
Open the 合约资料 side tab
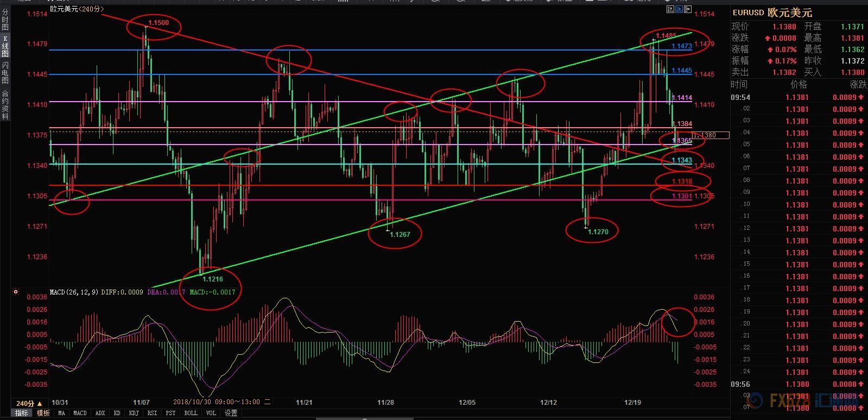pos(5,104)
